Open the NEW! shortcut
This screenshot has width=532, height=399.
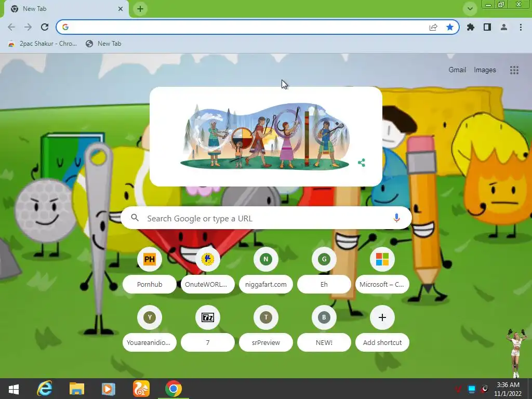click(324, 328)
